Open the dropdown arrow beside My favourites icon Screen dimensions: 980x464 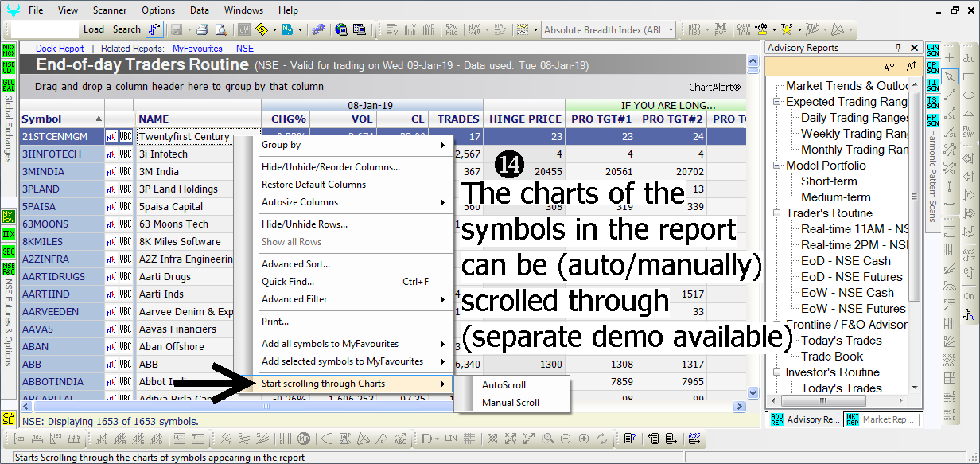tap(298, 29)
